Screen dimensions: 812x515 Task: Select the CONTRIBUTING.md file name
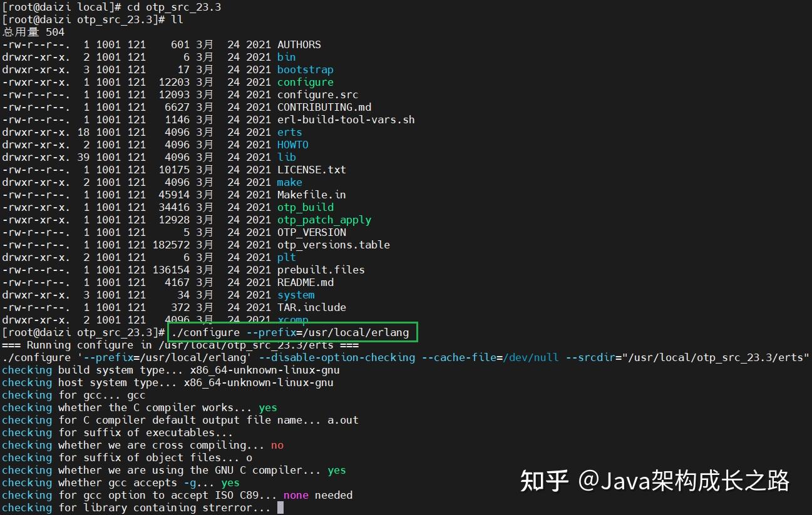pos(324,107)
